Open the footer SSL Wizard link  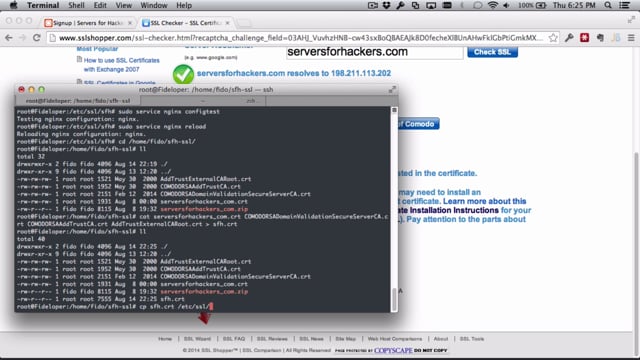pyautogui.click(x=197, y=339)
